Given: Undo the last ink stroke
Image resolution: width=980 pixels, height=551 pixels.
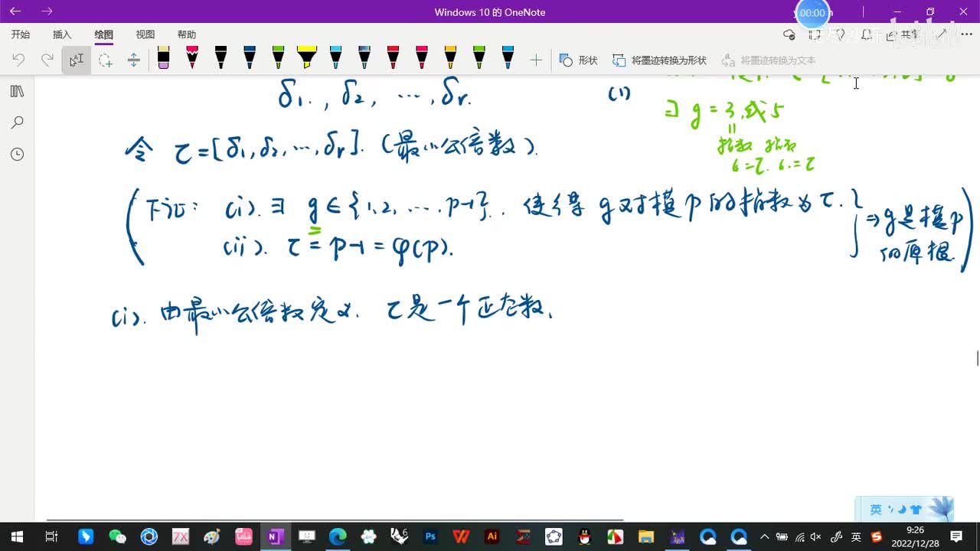Looking at the screenshot, I should click(x=18, y=60).
